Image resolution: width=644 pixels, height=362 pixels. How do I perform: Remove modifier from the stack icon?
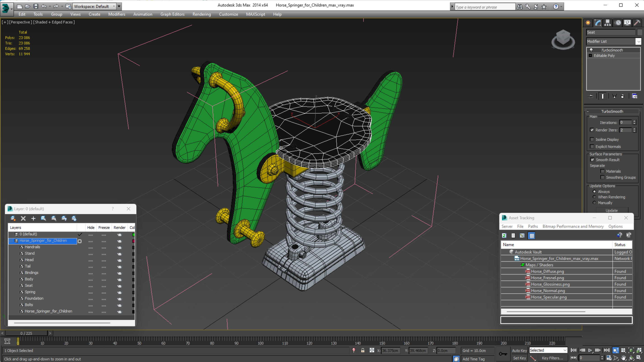coord(623,96)
